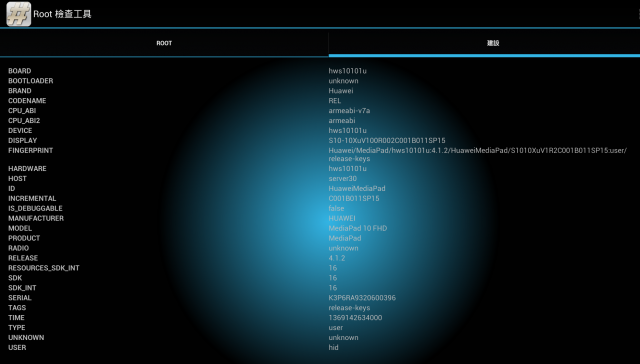
Task: Click the display value S10-10XuV100R002C001B011SP15
Action: [x=387, y=140]
